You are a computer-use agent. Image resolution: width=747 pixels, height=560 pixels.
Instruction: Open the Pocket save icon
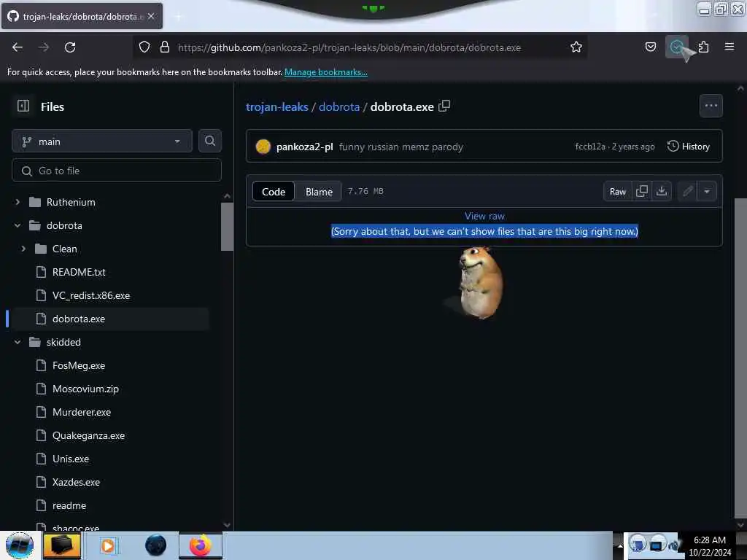(x=650, y=47)
